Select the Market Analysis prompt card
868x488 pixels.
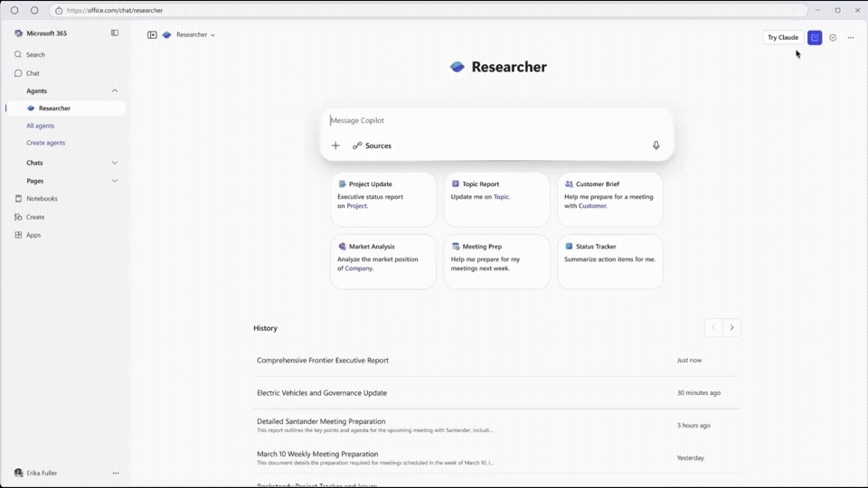(383, 262)
